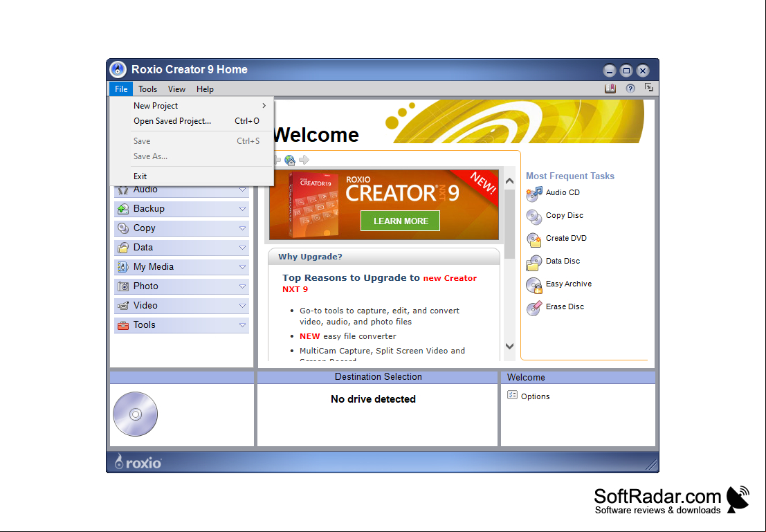Expand the Copy category arrow
Image resolution: width=766 pixels, height=532 pixels.
pos(242,228)
